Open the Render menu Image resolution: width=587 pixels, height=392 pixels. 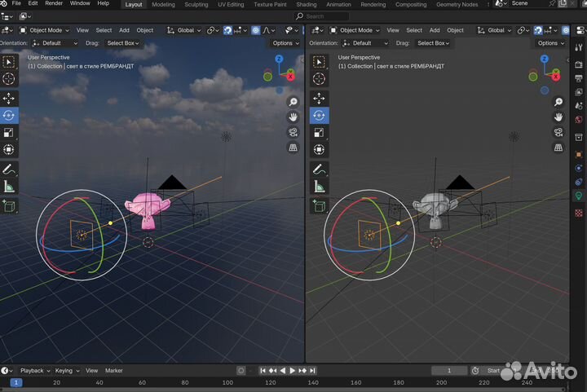coord(55,4)
